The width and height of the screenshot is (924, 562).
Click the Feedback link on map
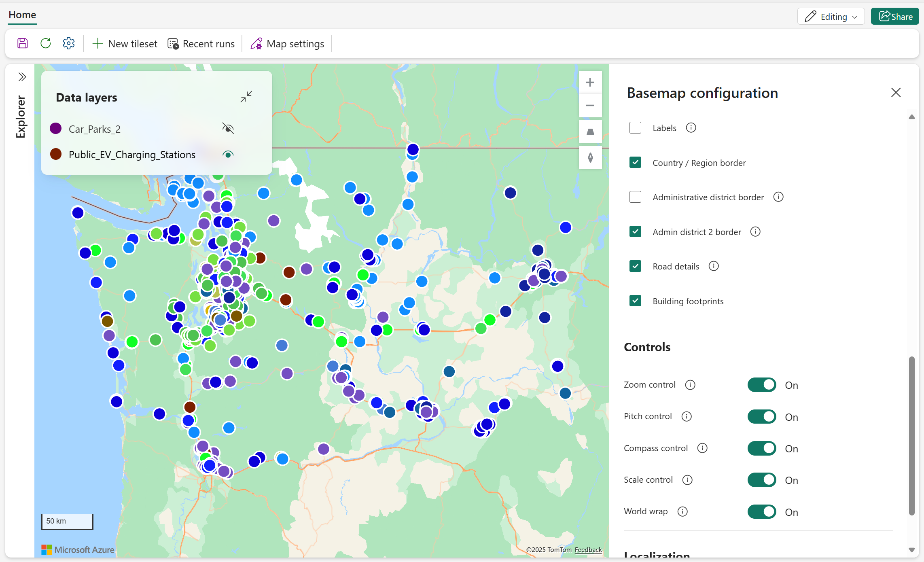click(x=588, y=549)
